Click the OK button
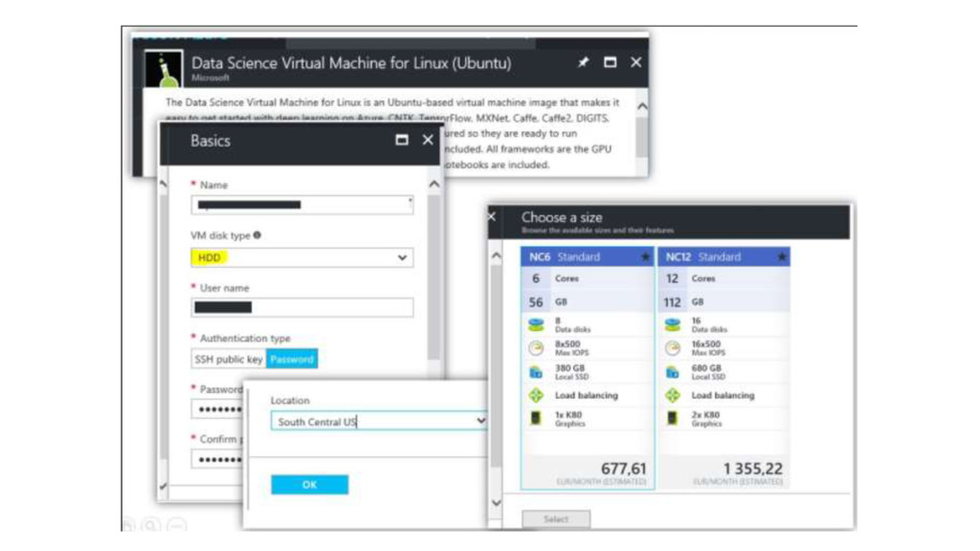980x551 pixels. pyautogui.click(x=309, y=485)
